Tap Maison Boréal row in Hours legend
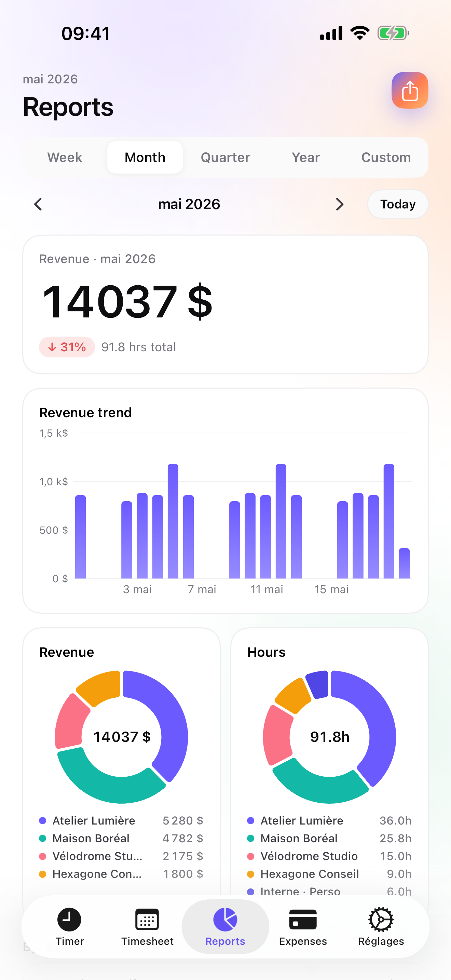451x980 pixels. 329,839
